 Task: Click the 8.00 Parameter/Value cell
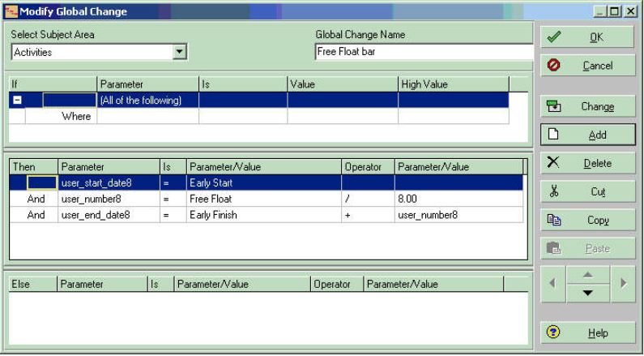[458, 199]
